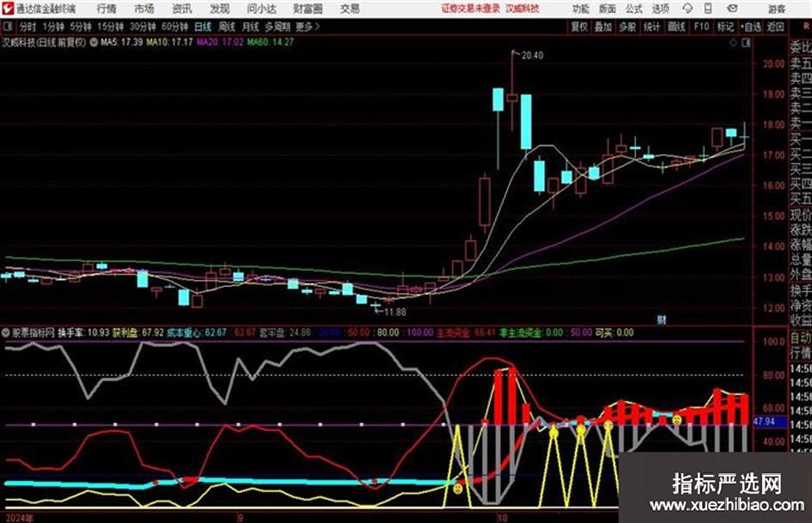Click the MA10: 17.17 value
812x523 pixels.
click(x=169, y=42)
